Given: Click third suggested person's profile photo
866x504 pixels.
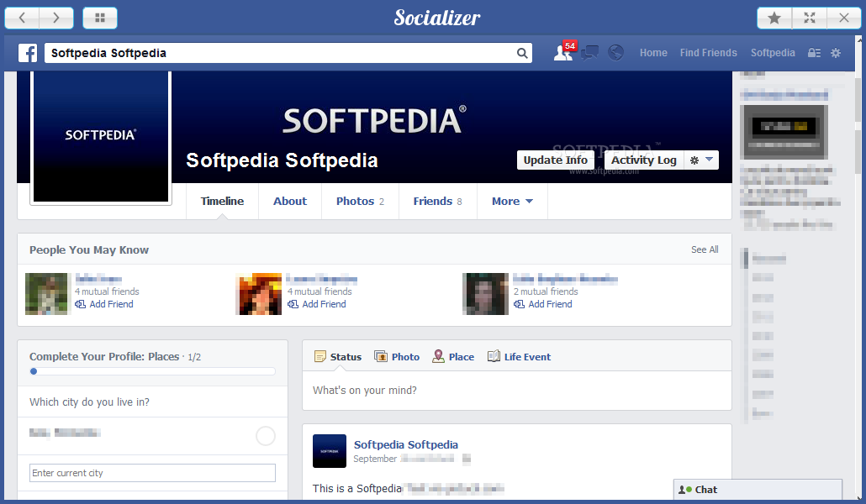Looking at the screenshot, I should coord(485,294).
